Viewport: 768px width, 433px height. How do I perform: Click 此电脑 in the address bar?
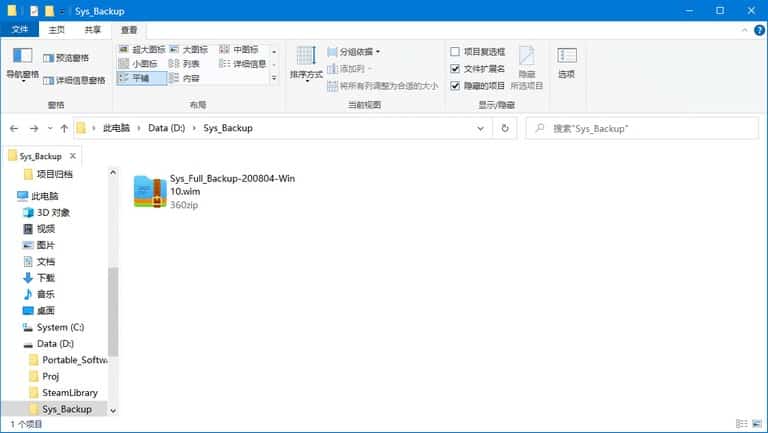click(x=116, y=128)
